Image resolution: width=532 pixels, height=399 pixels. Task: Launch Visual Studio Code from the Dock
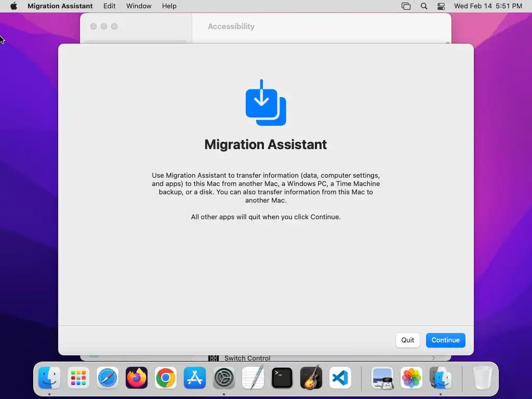[x=340, y=378]
